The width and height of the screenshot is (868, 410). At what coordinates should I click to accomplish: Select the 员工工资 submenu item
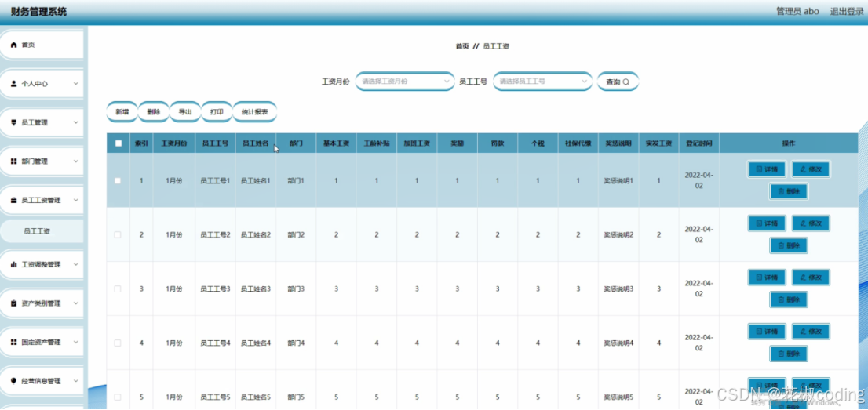[42, 231]
